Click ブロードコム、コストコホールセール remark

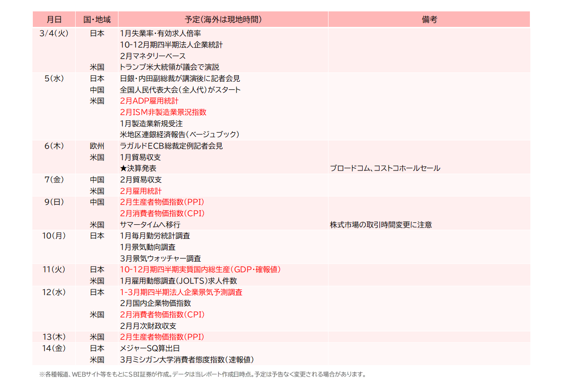pos(385,168)
